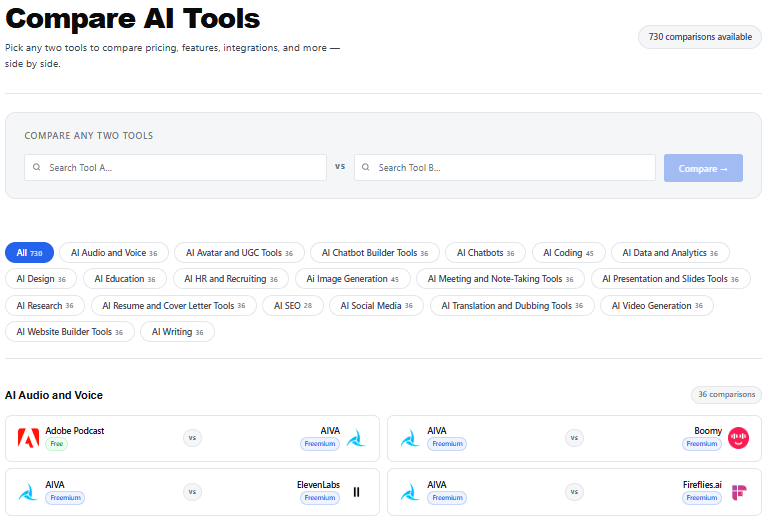Click the Fireflies.ai purple logo
Image resolution: width=783 pixels, height=522 pixels.
click(739, 492)
